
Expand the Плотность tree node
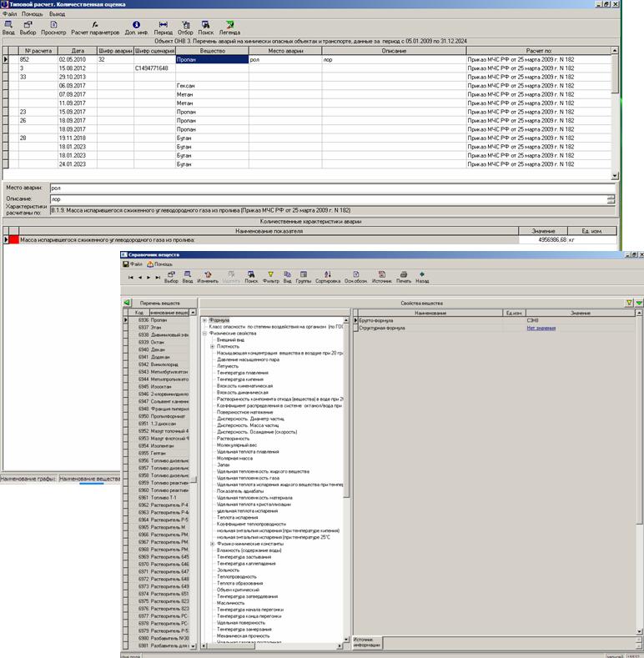click(212, 347)
